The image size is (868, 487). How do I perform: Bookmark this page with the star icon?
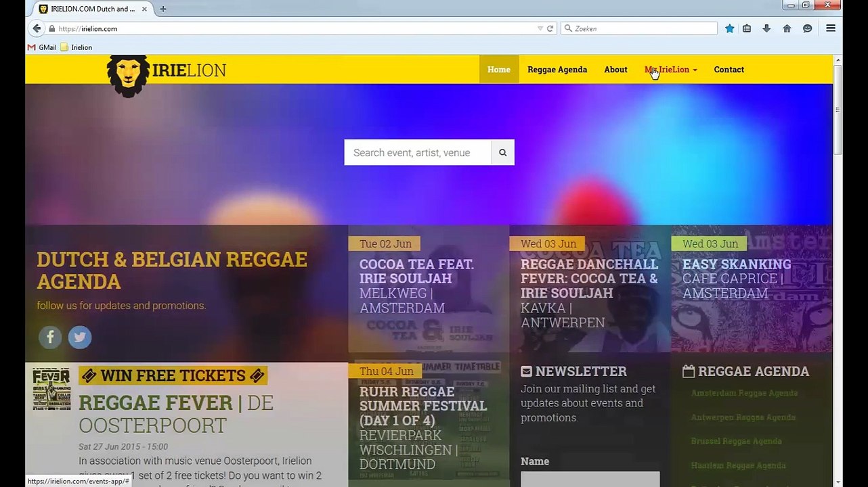(x=729, y=28)
